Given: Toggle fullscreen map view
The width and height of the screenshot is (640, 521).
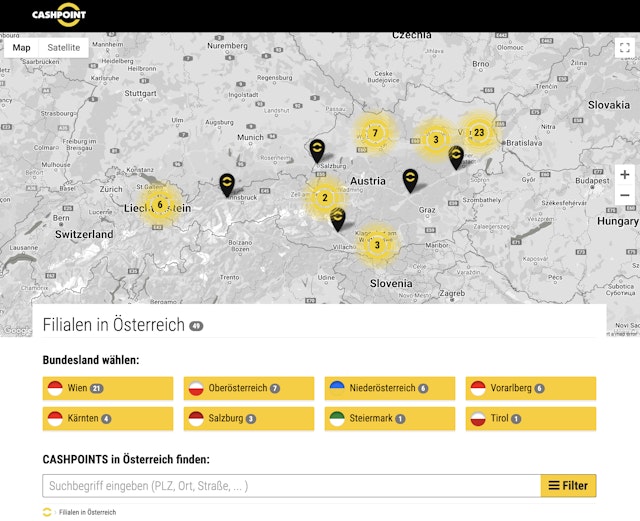Looking at the screenshot, I should (x=625, y=48).
